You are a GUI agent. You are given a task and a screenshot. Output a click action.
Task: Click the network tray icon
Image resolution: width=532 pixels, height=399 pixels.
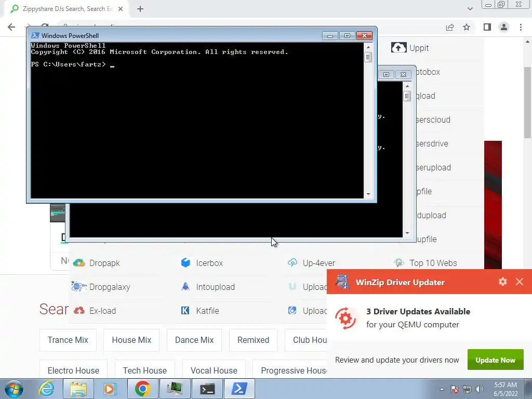coord(467,389)
